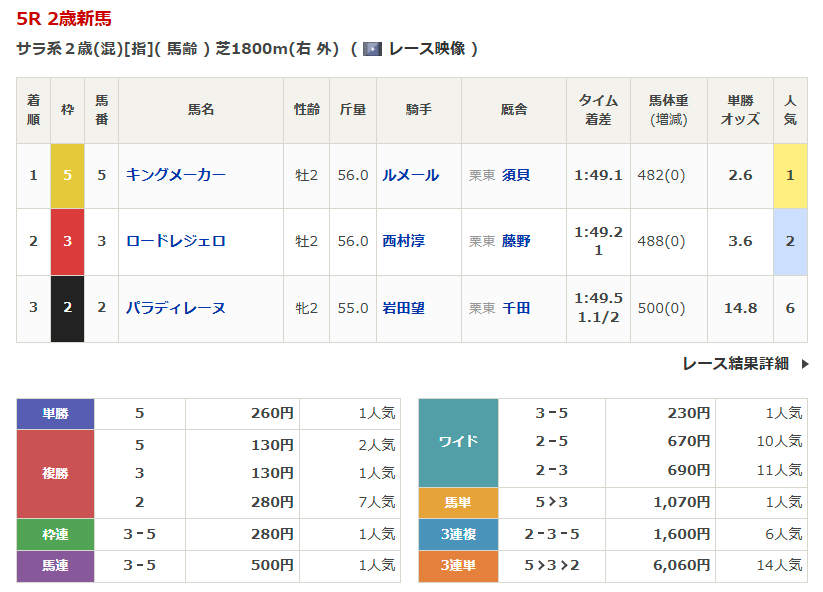Click the arrow beside レース結果詳細

pyautogui.click(x=805, y=364)
